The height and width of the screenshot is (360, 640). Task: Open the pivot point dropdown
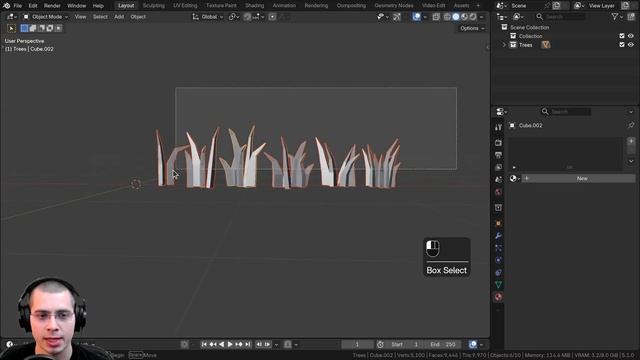[x=234, y=17]
